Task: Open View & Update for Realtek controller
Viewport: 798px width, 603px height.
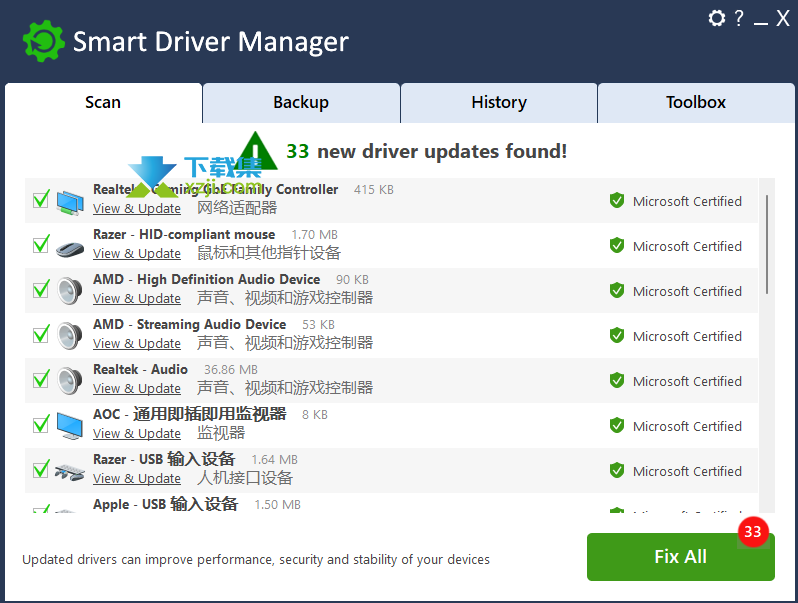Action: click(137, 209)
